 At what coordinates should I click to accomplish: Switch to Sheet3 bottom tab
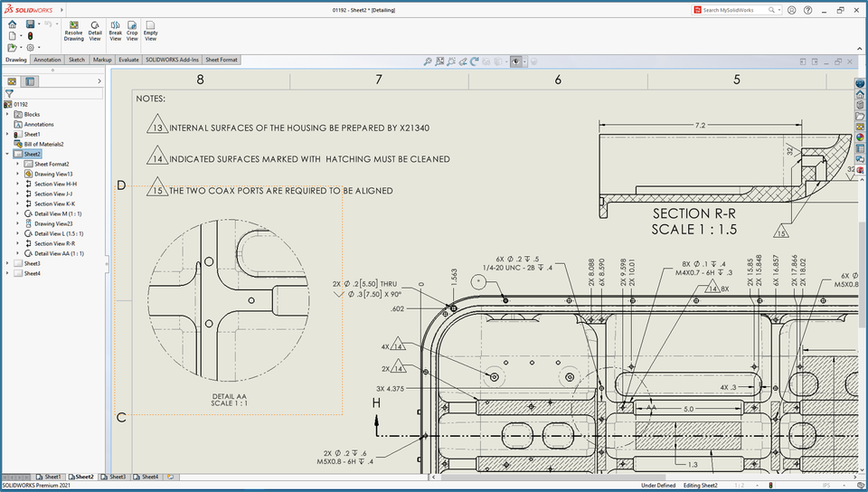coord(114,477)
